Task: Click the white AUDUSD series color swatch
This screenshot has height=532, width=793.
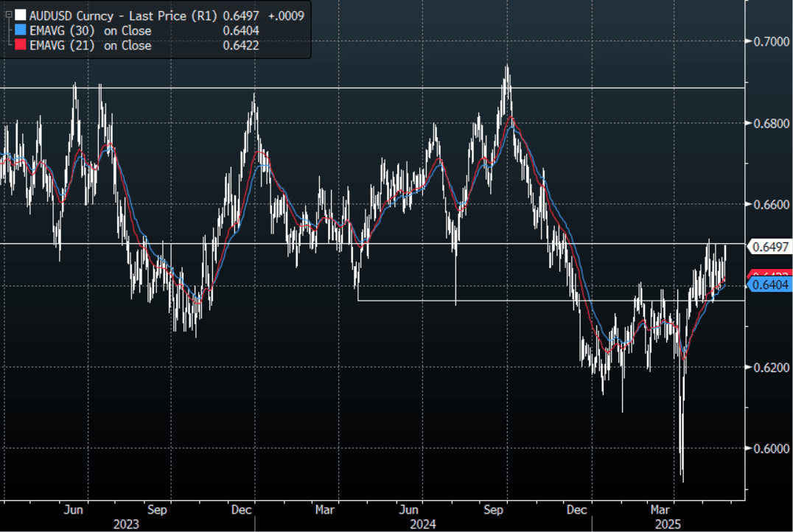Action: [x=20, y=15]
